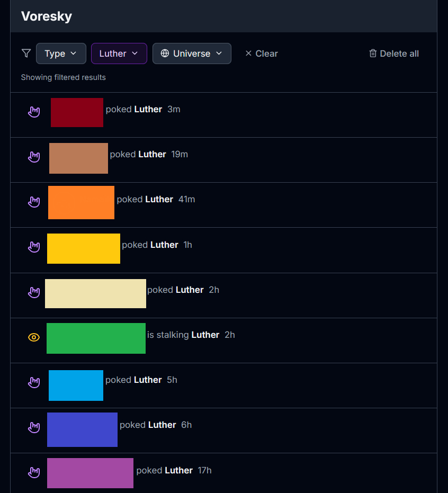Clear the active filters
Viewport: 448px width, 493px height.
(261, 53)
